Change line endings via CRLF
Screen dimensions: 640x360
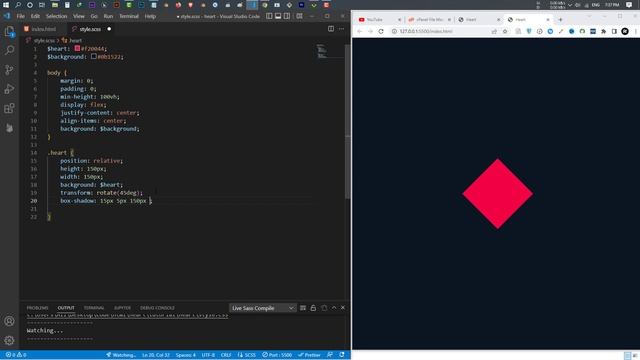226,355
